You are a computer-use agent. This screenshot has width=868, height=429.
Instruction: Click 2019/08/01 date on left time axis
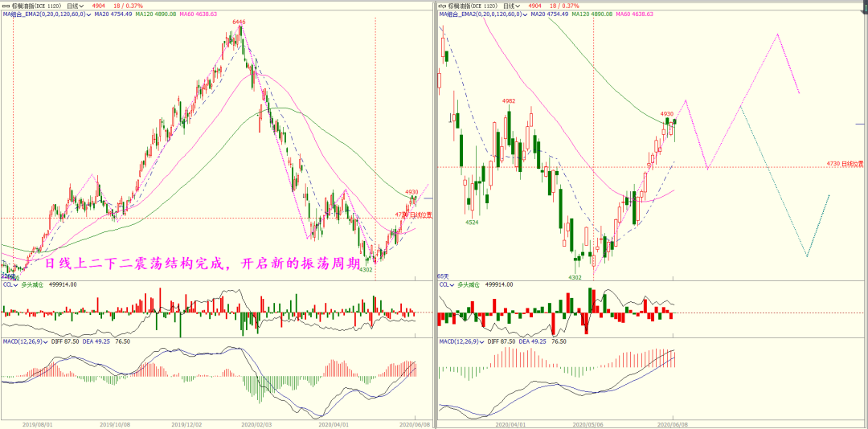(x=36, y=424)
